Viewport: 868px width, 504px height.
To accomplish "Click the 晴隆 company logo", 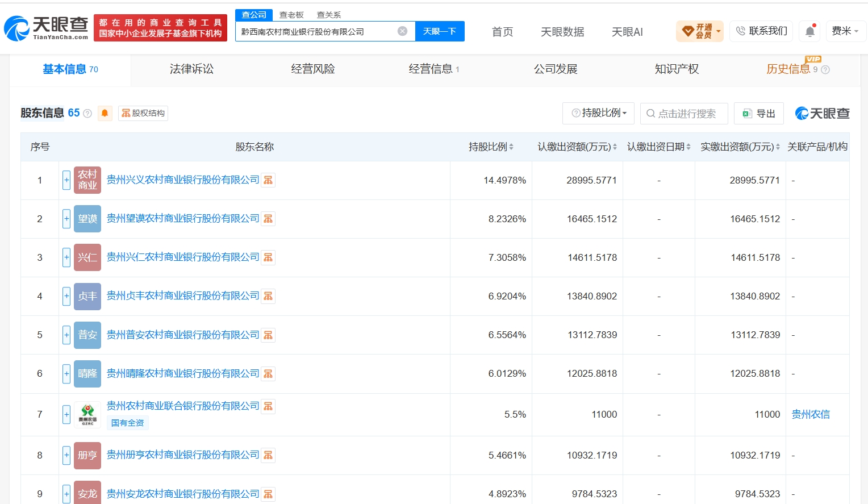I will pyautogui.click(x=87, y=373).
